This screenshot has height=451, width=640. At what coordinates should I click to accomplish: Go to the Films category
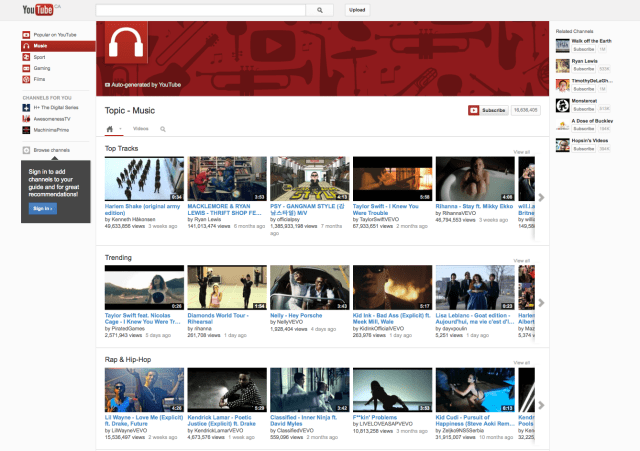click(39, 81)
